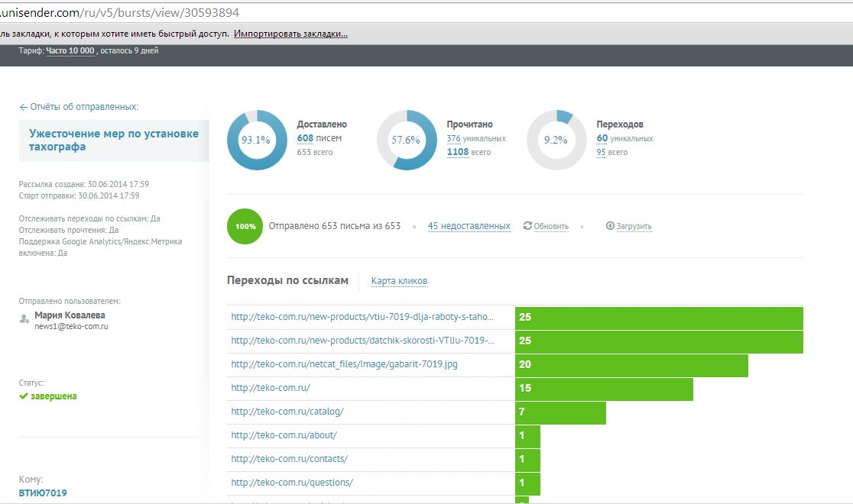Open the 45 недоставленных link
The image size is (853, 504).
[469, 226]
